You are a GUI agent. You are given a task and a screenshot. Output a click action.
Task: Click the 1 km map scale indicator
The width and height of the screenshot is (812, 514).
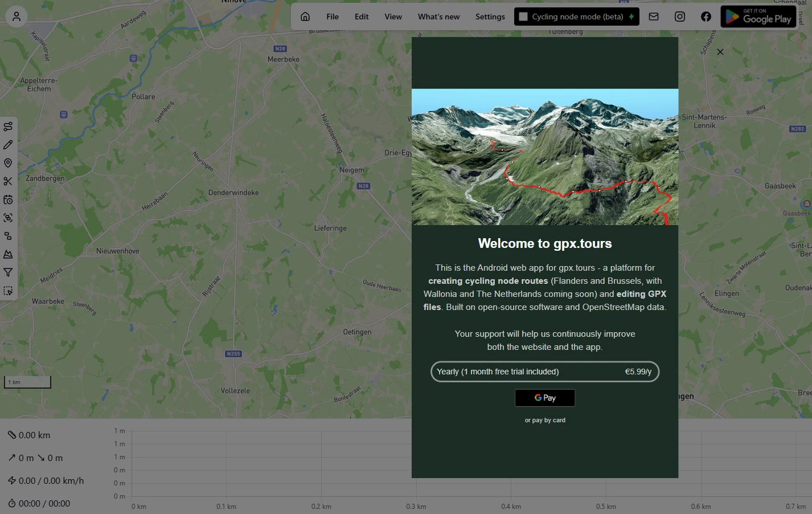pyautogui.click(x=27, y=382)
